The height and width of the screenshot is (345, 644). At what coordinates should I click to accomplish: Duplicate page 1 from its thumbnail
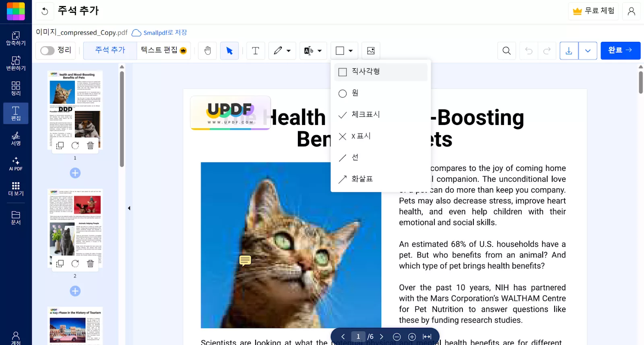coord(60,146)
